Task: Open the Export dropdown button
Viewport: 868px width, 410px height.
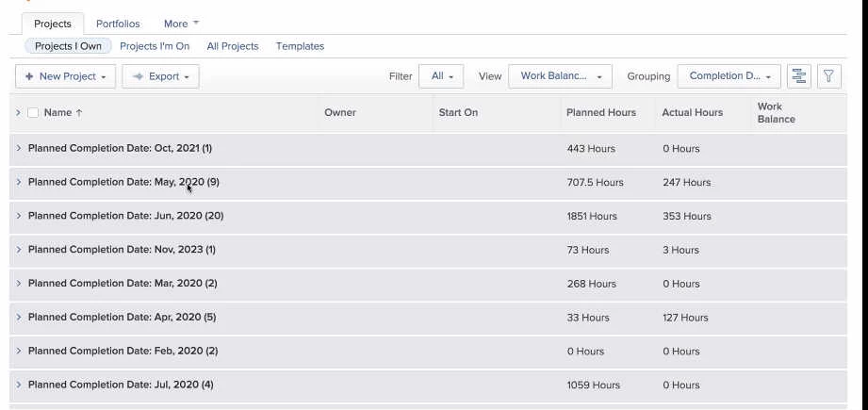Action: pyautogui.click(x=160, y=76)
